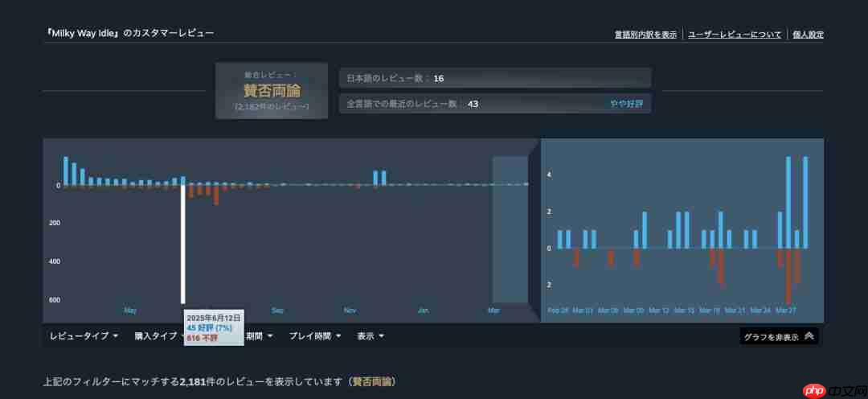Expand the プレイ時間 playtime filter
The height and width of the screenshot is (399, 868).
[315, 335]
